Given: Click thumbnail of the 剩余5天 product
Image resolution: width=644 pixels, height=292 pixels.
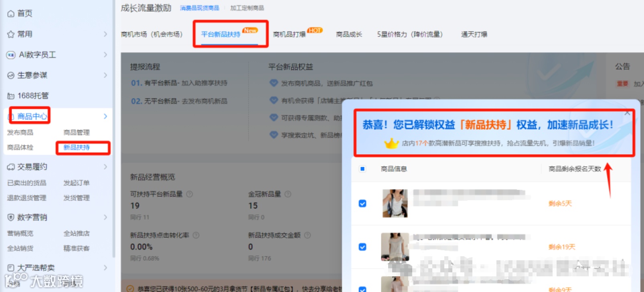Looking at the screenshot, I should pos(395,203).
